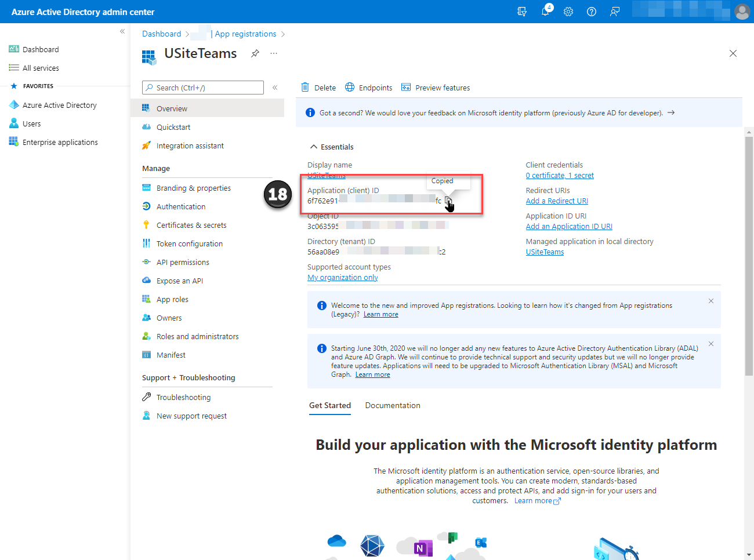The height and width of the screenshot is (560, 754).
Task: Open the Feedback icon in header
Action: 615,12
